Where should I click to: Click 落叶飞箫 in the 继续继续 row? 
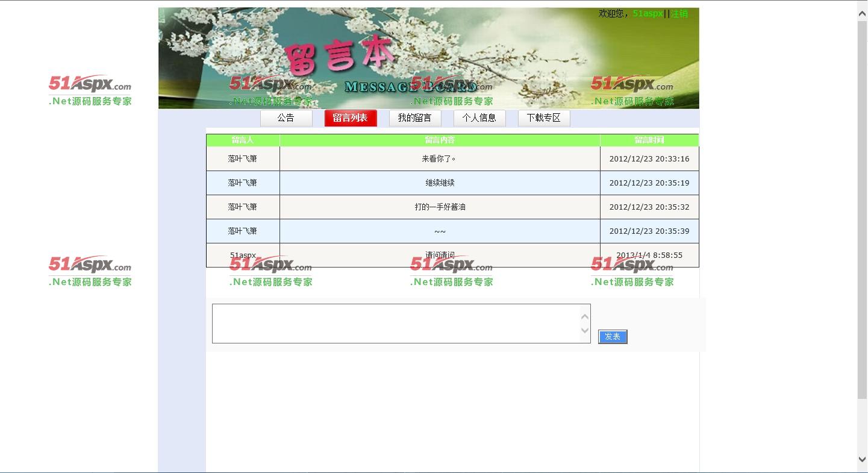pyautogui.click(x=243, y=183)
